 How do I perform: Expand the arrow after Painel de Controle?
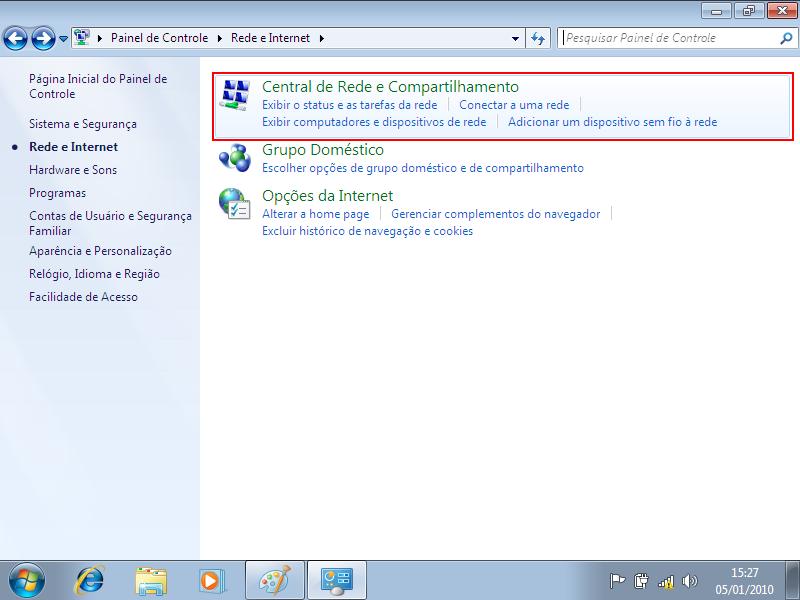tap(218, 38)
